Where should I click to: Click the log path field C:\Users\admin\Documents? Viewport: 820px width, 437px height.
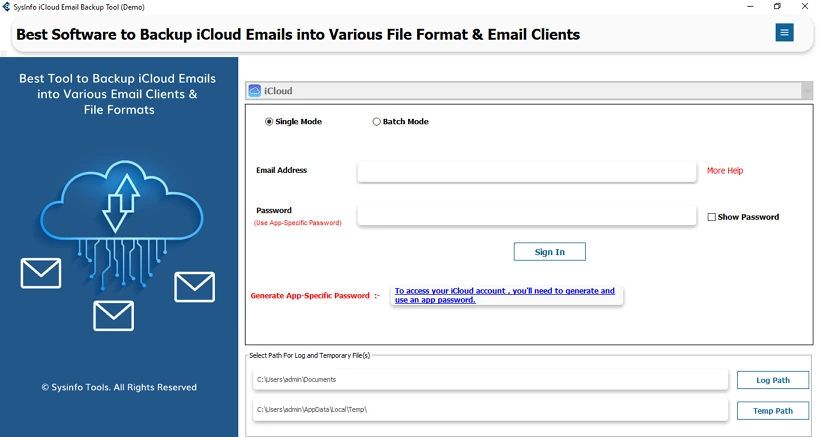[490, 380]
